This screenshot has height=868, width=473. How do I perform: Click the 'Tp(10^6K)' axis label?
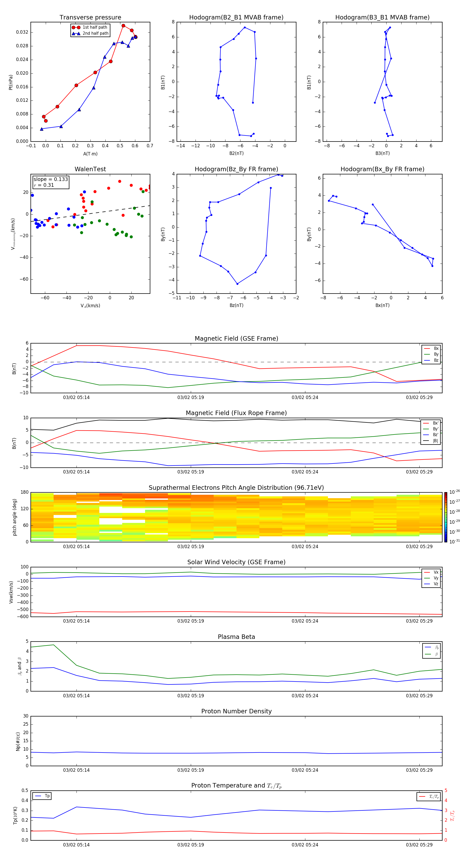[x=15, y=815]
